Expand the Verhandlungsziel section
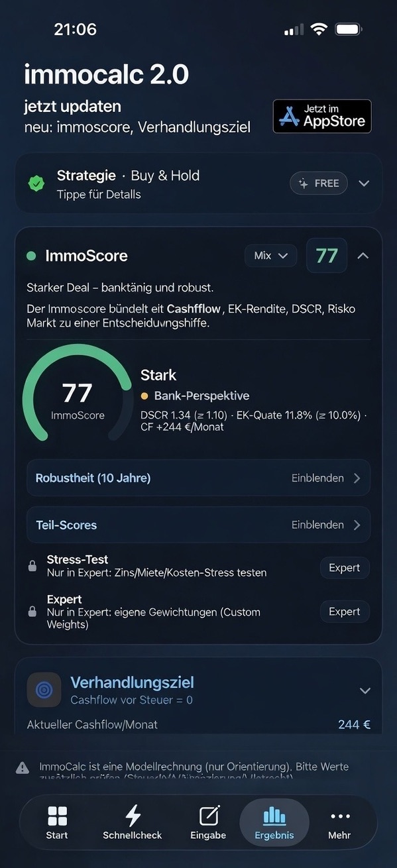This screenshot has width=397, height=868. 365,690
